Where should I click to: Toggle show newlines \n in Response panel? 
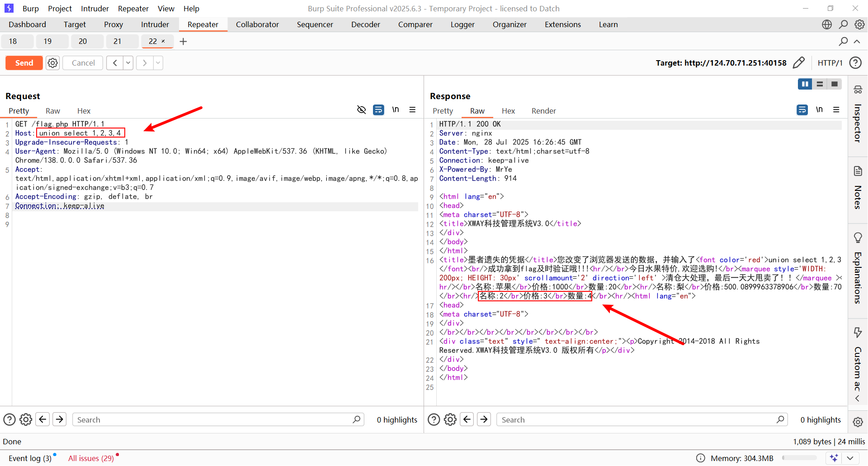[x=819, y=109]
